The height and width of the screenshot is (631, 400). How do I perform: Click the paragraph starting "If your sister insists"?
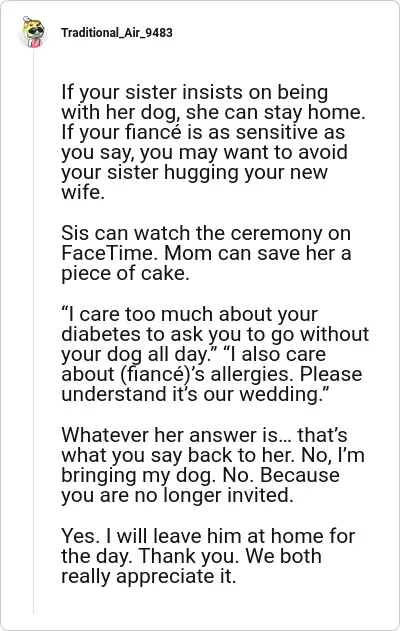213,142
